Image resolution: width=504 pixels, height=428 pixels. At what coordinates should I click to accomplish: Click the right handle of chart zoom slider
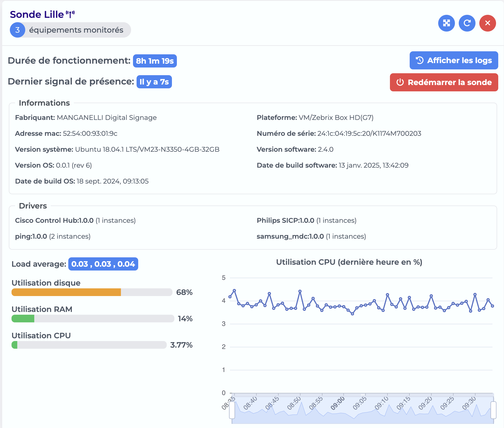(x=493, y=410)
